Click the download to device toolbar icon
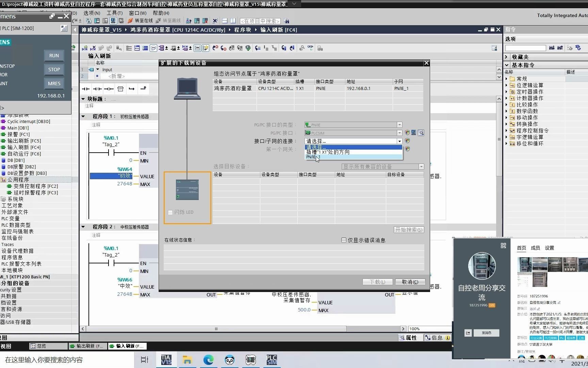Image resolution: width=588 pixels, height=368 pixels. click(97, 21)
